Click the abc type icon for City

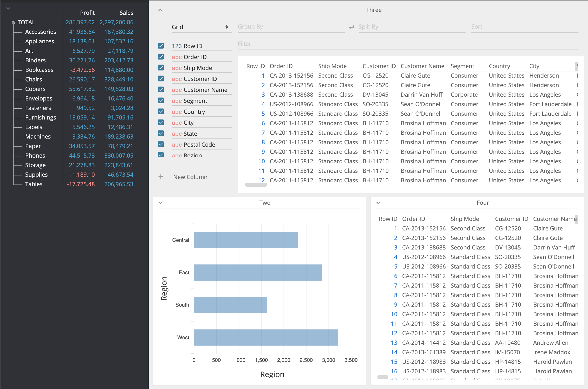click(x=177, y=123)
